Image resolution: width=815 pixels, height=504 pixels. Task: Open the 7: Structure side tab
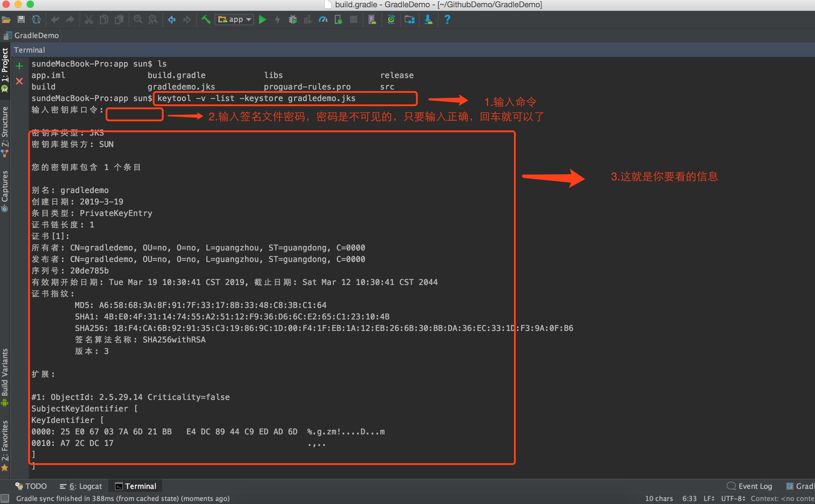[x=5, y=131]
